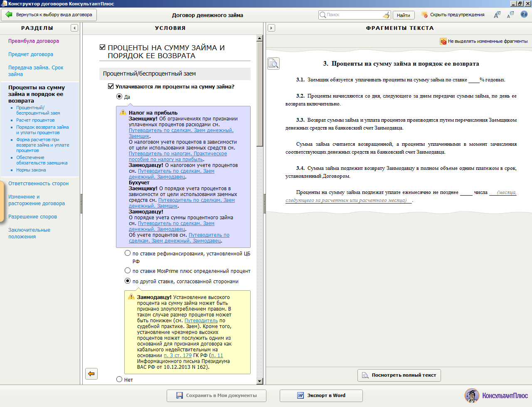Go to Порядок возврата займа subsection
The width and height of the screenshot is (532, 407).
42,130
